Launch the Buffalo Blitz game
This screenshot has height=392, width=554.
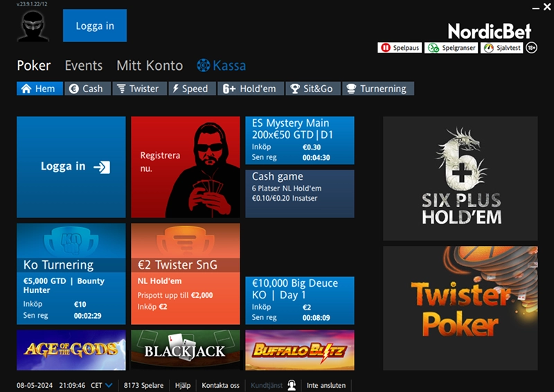[300, 350]
